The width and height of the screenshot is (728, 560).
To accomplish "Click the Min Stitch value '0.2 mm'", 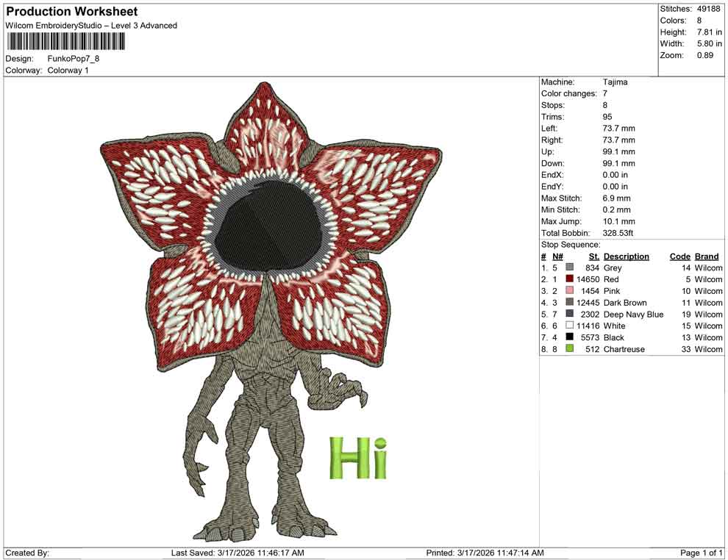I will click(616, 209).
